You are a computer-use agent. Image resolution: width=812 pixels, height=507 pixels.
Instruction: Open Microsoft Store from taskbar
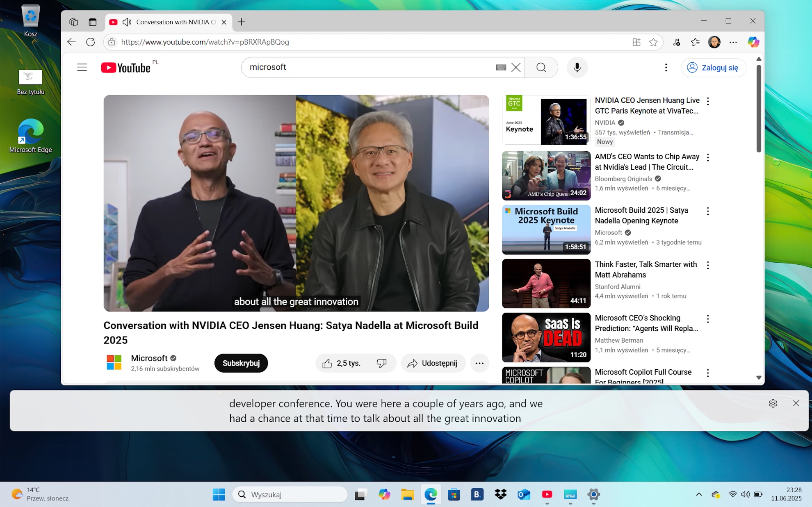[454, 495]
